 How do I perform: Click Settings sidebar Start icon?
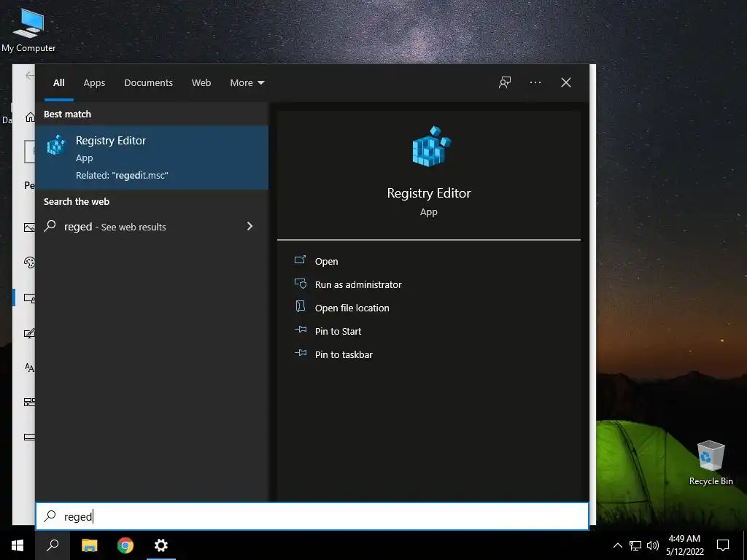(x=29, y=402)
